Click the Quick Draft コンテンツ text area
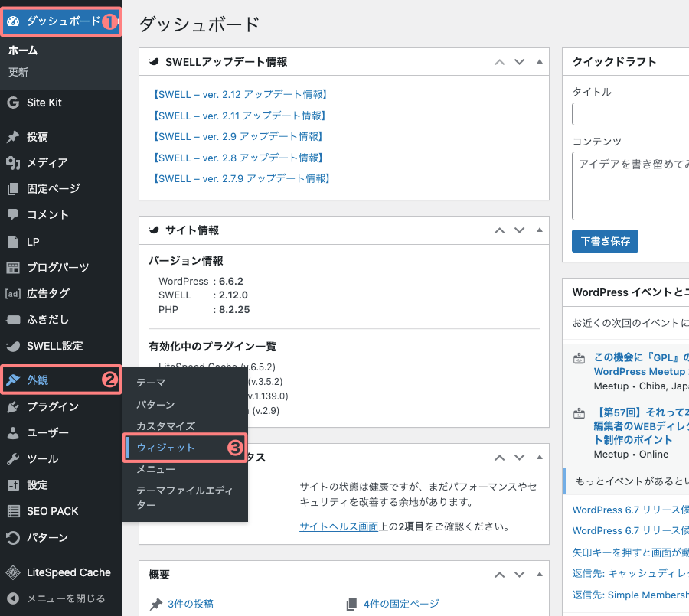The height and width of the screenshot is (616, 689). 631,186
